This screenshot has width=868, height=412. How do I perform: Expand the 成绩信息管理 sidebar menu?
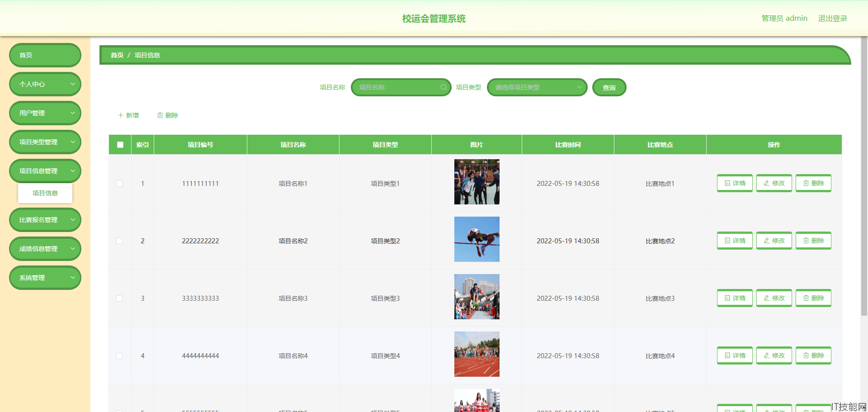point(45,249)
